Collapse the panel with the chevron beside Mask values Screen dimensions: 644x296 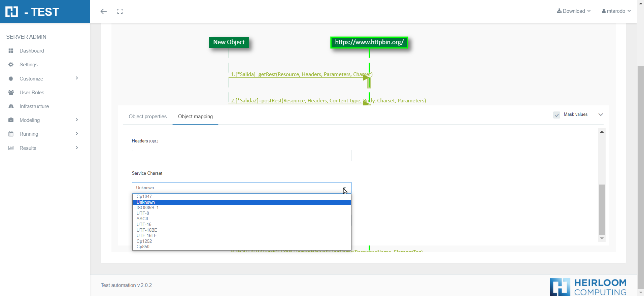point(601,115)
